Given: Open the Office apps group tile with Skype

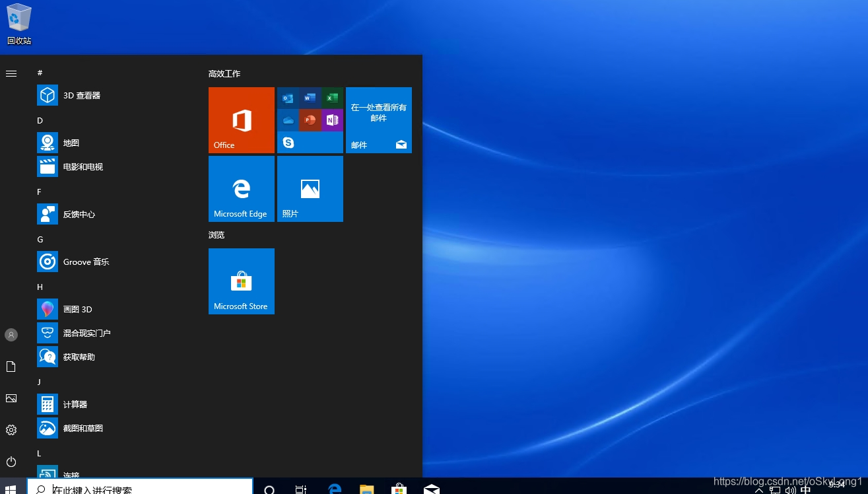Looking at the screenshot, I should coord(310,120).
